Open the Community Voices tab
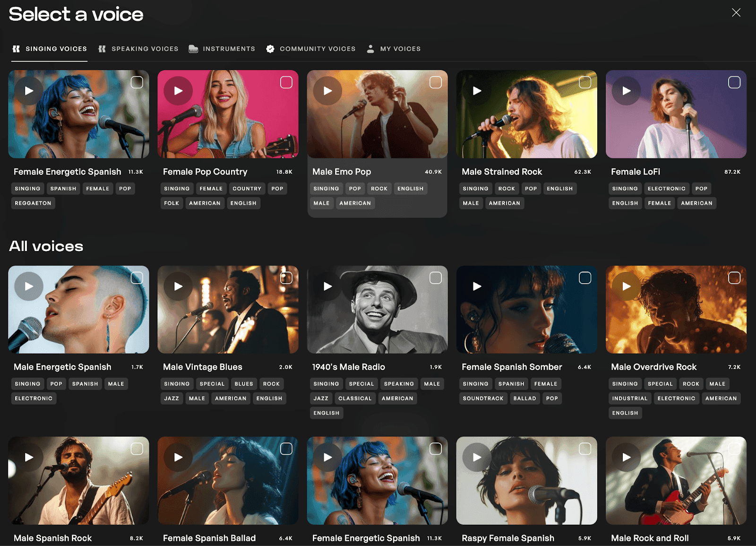Image resolution: width=756 pixels, height=546 pixels. tap(311, 49)
